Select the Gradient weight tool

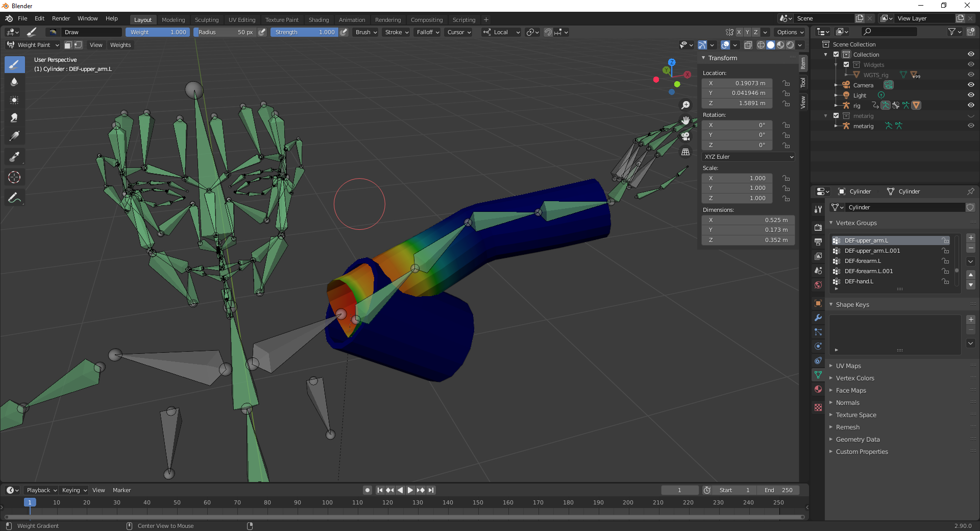click(14, 136)
